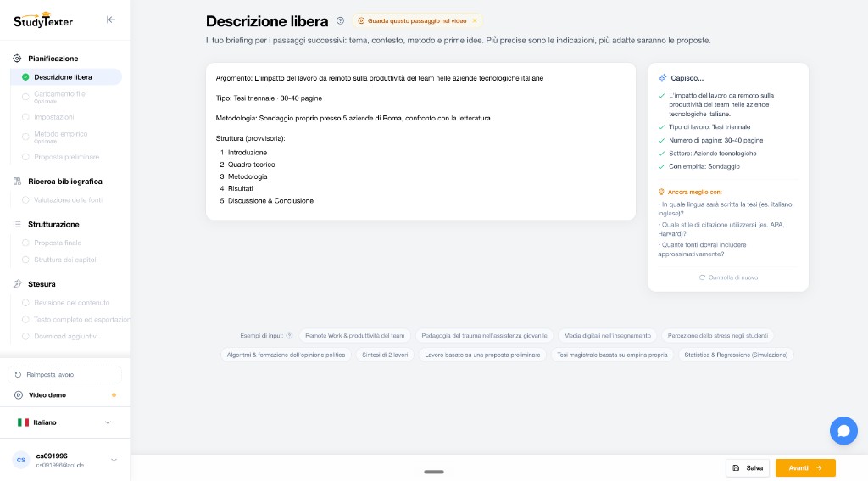Click the '3. Metodologia' list item

pyautogui.click(x=243, y=176)
